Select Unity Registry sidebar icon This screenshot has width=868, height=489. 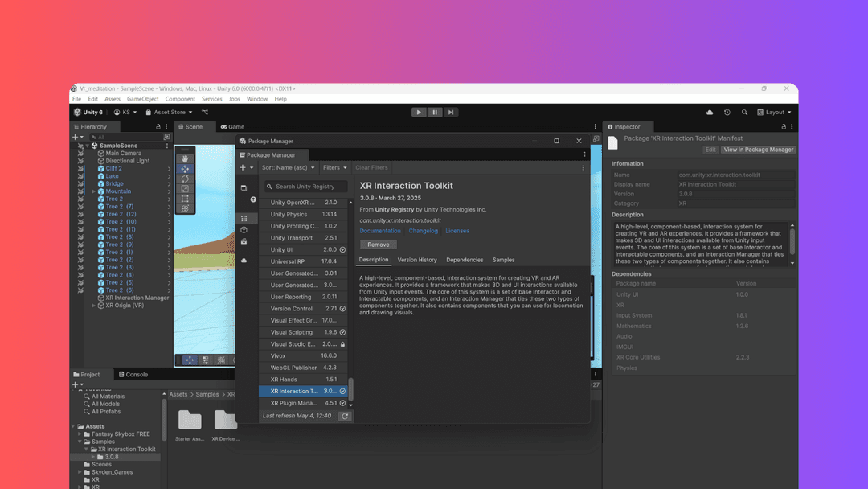click(244, 219)
